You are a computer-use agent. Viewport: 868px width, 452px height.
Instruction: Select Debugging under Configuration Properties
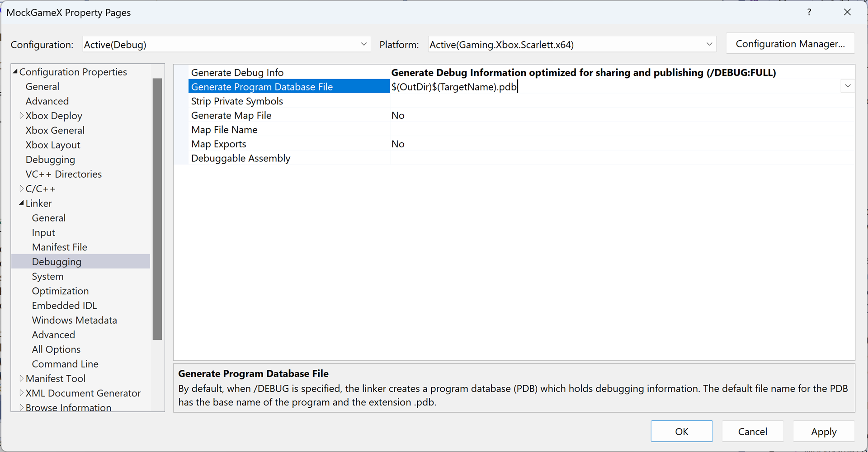point(50,160)
